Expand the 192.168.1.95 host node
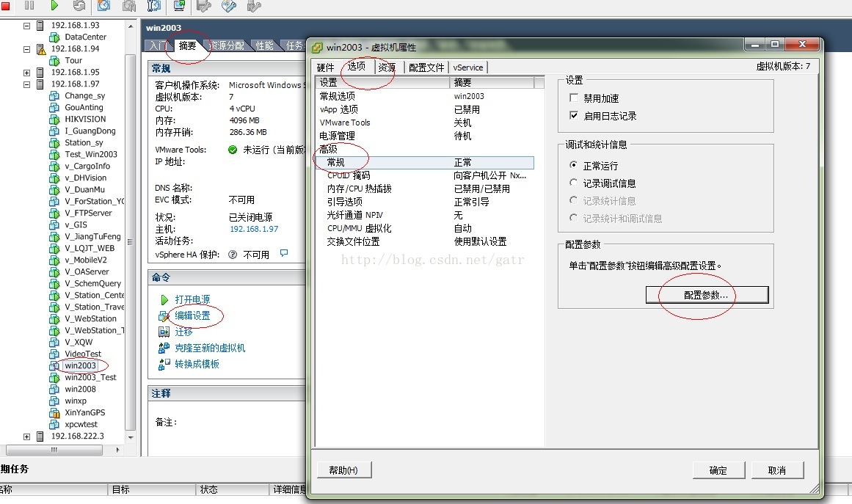This screenshot has height=504, width=852. pos(26,72)
